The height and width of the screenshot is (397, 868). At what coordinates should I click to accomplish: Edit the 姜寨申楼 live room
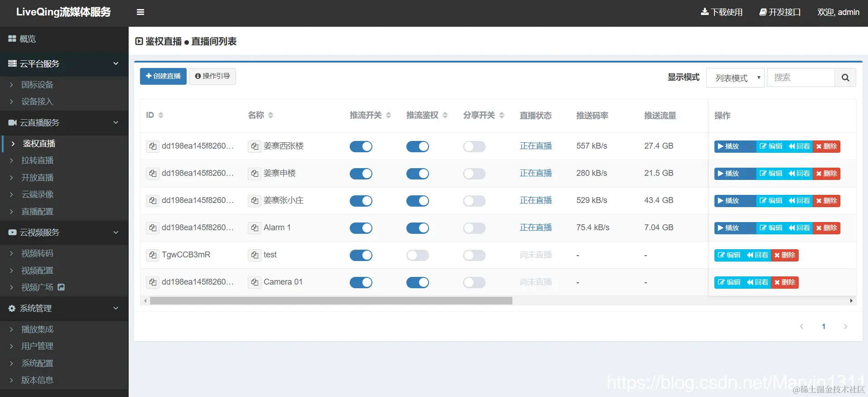coord(771,174)
